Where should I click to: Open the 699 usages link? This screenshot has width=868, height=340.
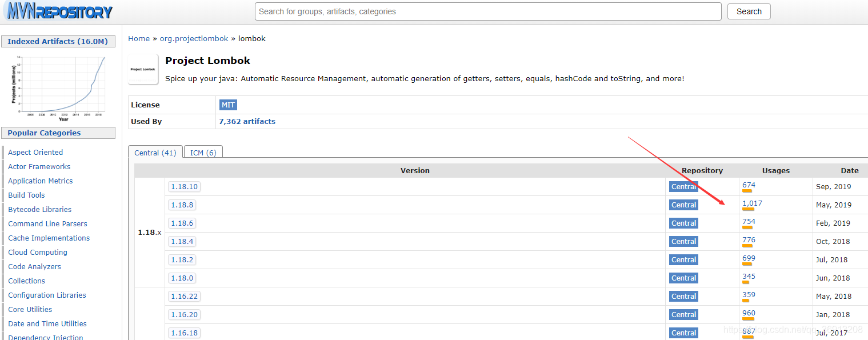pyautogui.click(x=749, y=258)
